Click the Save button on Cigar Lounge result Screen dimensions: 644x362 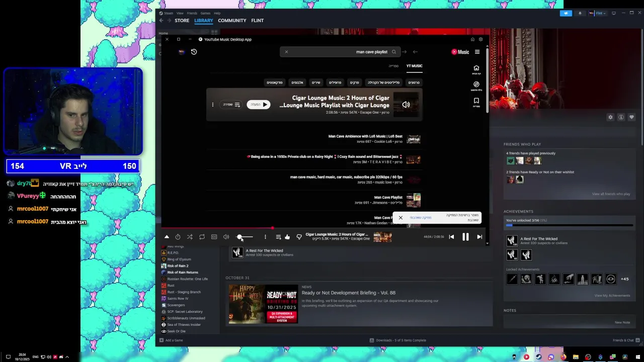pyautogui.click(x=231, y=105)
